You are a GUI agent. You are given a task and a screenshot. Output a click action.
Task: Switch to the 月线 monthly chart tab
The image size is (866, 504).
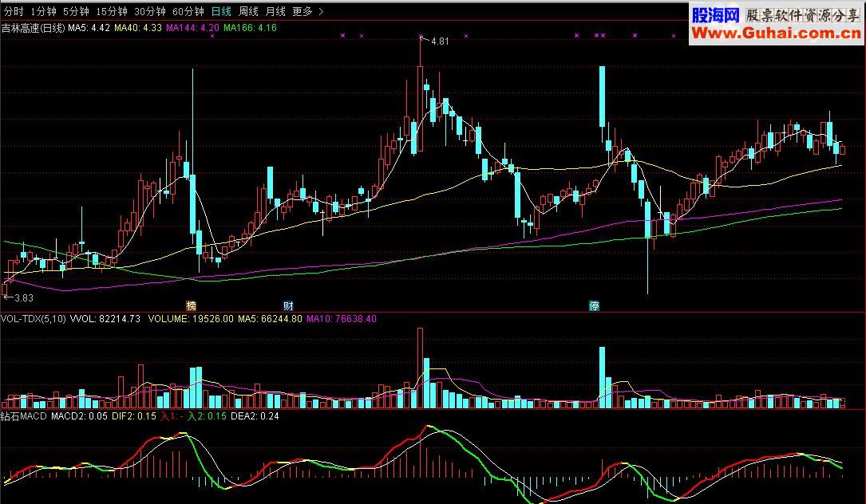275,11
